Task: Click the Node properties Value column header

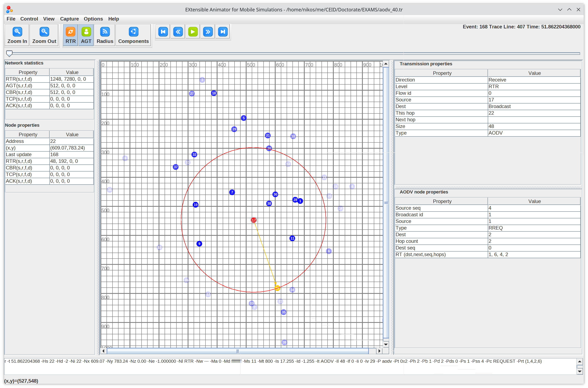Action: [72, 135]
